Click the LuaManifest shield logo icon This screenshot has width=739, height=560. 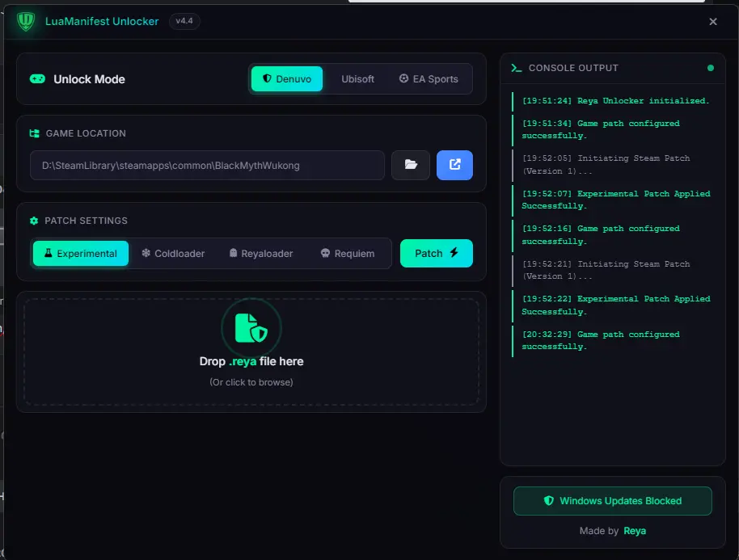click(25, 21)
